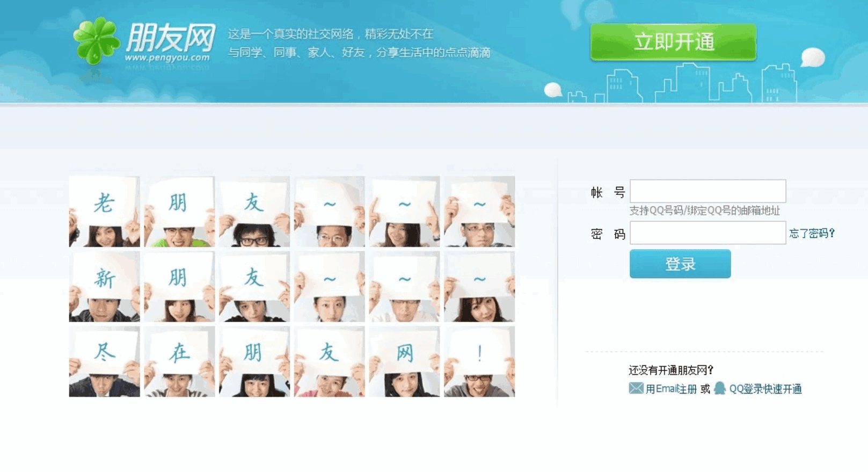
Task: Click the green 立即开通 button
Action: (x=673, y=42)
